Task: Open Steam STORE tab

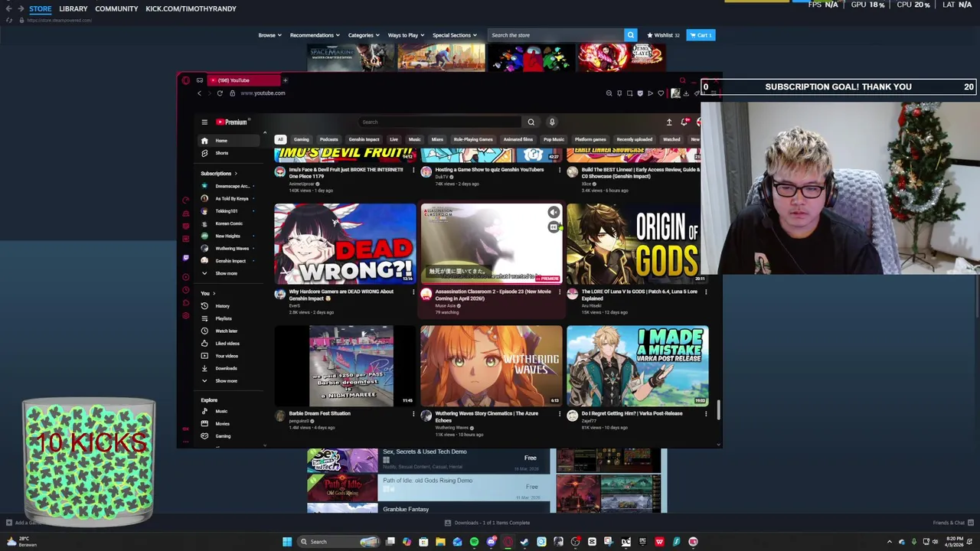Action: 40,8
